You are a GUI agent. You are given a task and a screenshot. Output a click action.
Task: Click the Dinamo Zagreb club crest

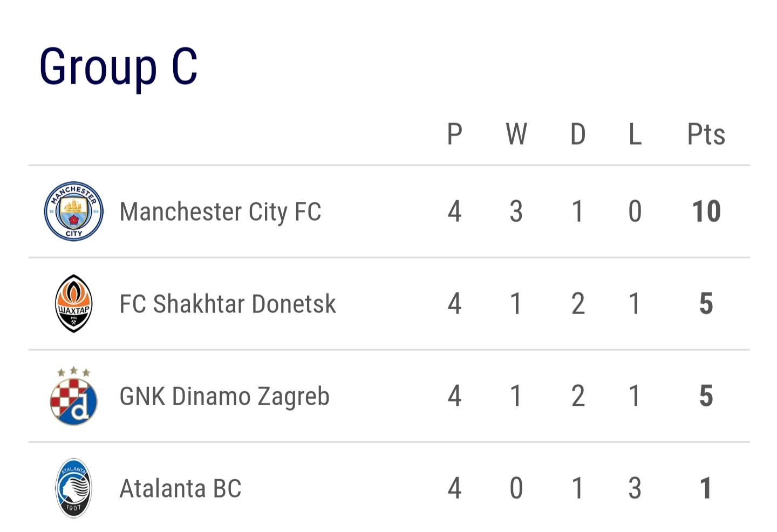(74, 395)
